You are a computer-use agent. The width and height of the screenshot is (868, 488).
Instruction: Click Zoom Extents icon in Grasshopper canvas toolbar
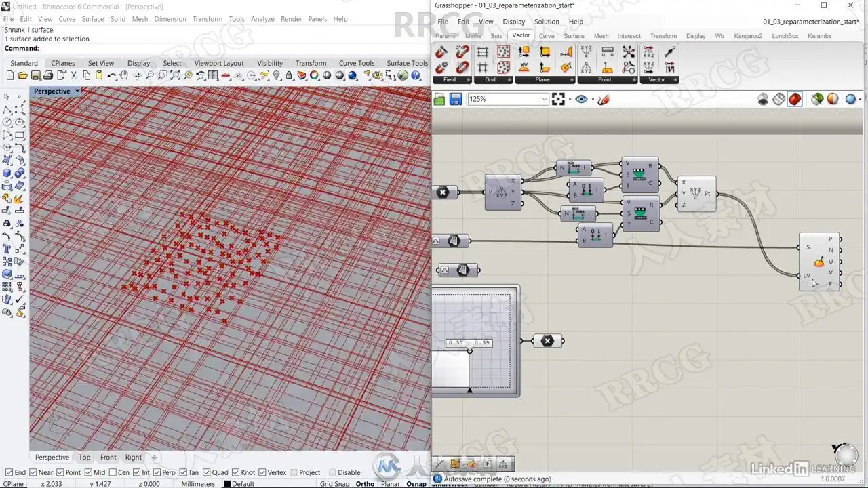click(558, 100)
